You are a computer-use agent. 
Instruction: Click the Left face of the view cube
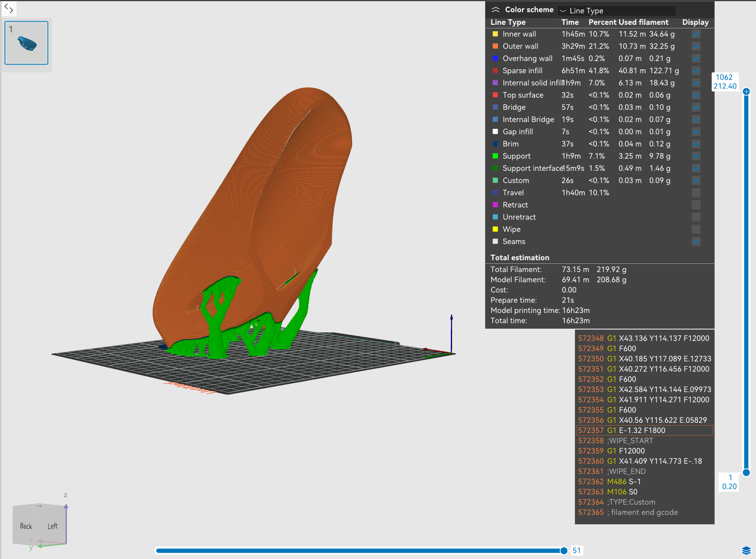pos(52,526)
